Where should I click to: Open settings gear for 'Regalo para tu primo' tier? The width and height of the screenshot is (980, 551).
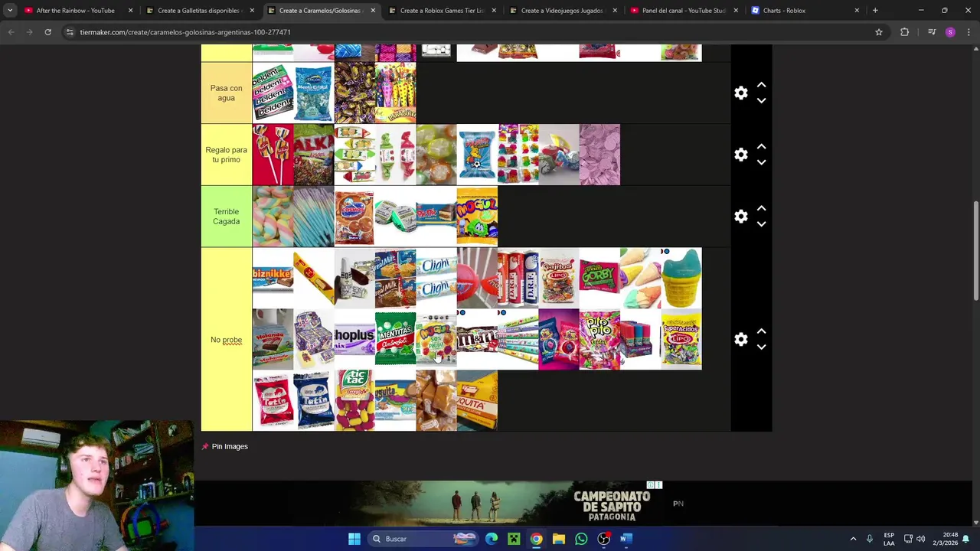740,155
